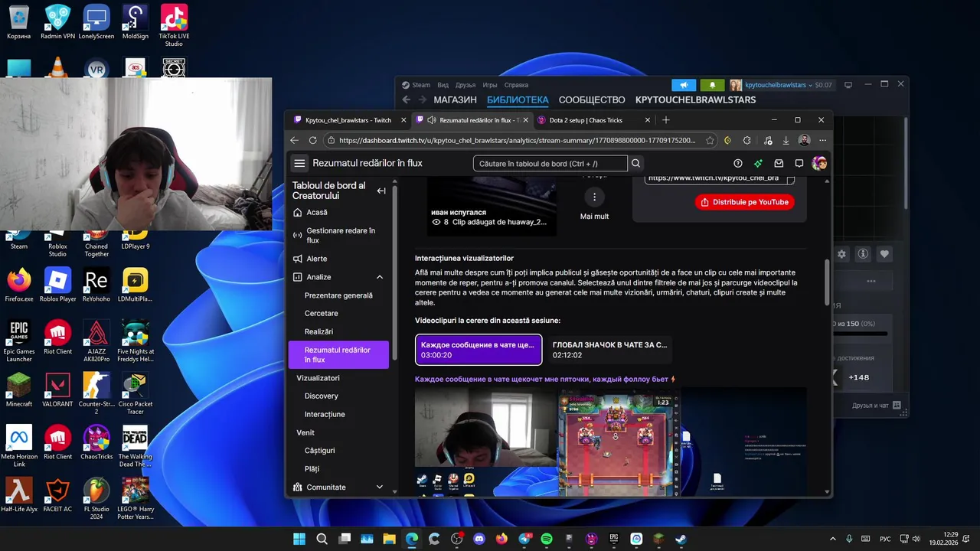Open the Twitch dashboard hamburger menu

(x=299, y=163)
